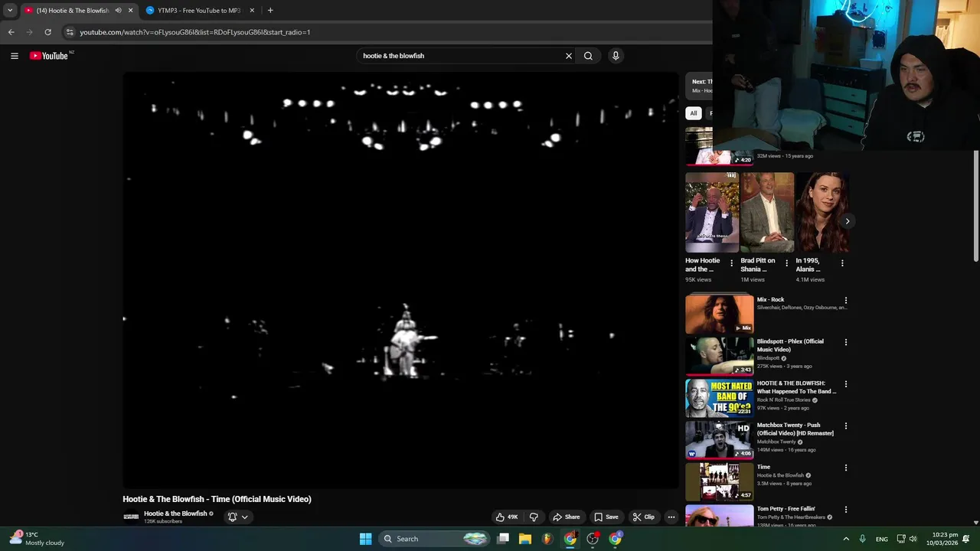Open options for Mix - Rock

pyautogui.click(x=846, y=301)
